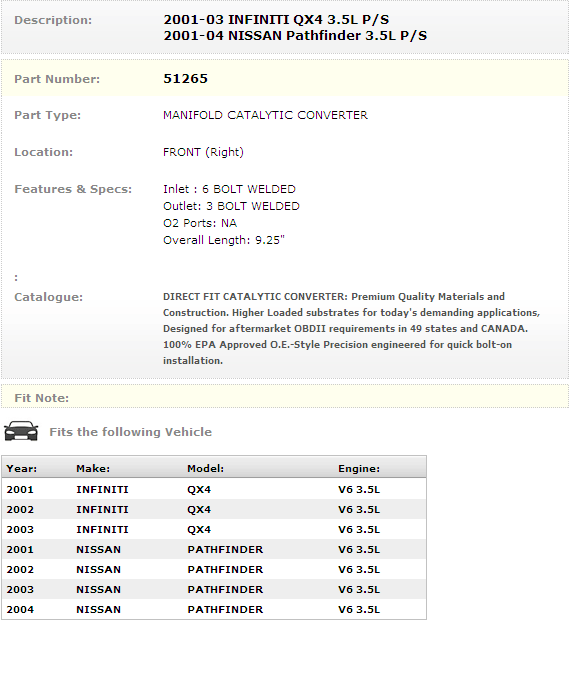
Task: Click the Year: column header
Action: click(x=22, y=469)
